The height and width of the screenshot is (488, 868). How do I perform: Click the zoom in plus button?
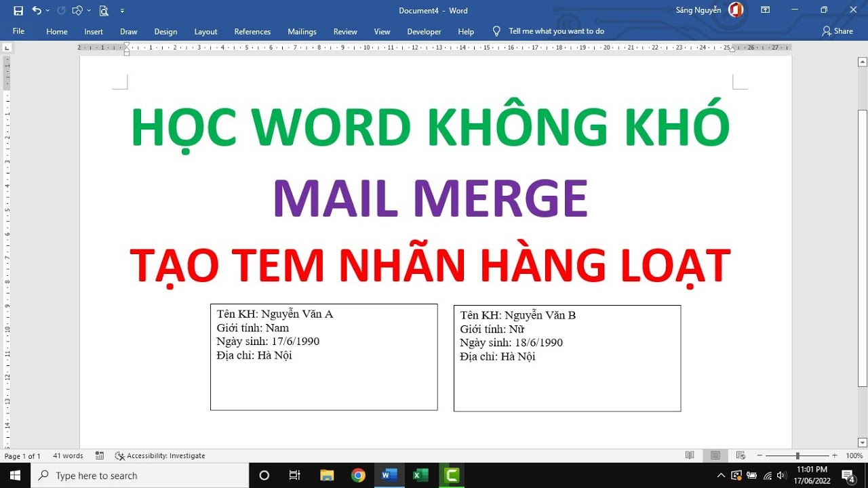835,455
